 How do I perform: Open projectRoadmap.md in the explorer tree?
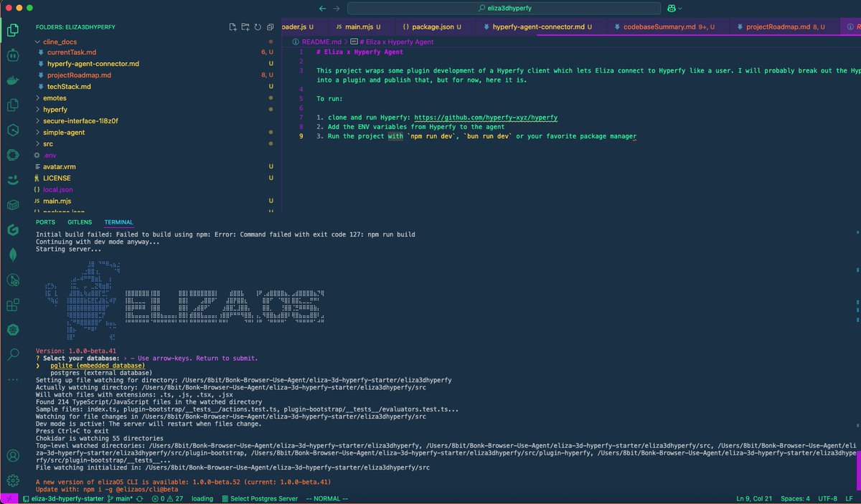pos(79,75)
